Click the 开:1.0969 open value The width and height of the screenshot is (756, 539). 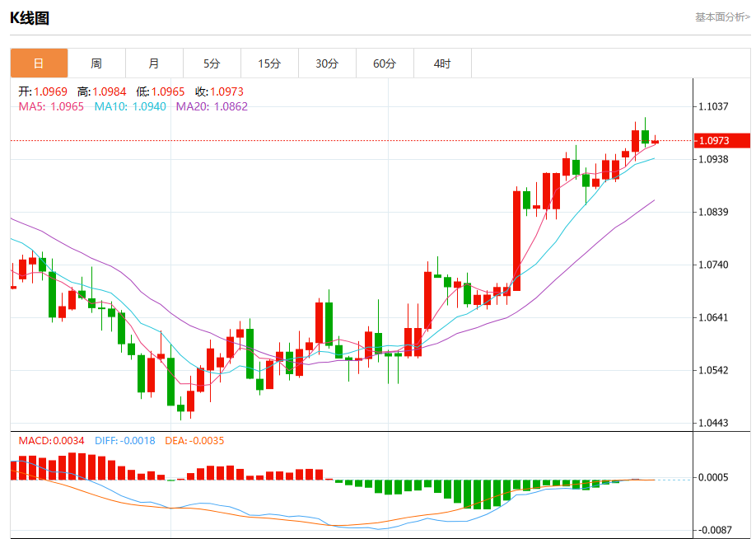click(x=43, y=91)
